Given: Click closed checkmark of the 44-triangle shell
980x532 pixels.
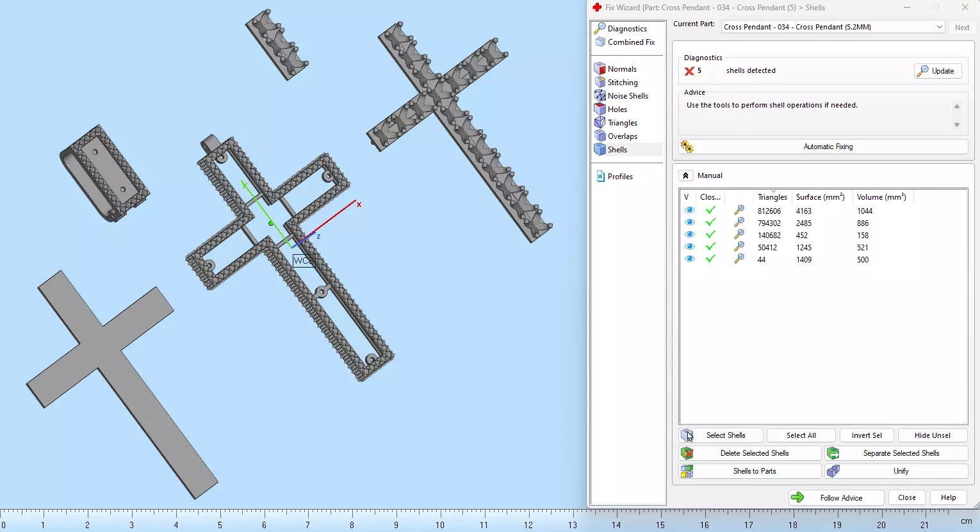Looking at the screenshot, I should [x=710, y=259].
